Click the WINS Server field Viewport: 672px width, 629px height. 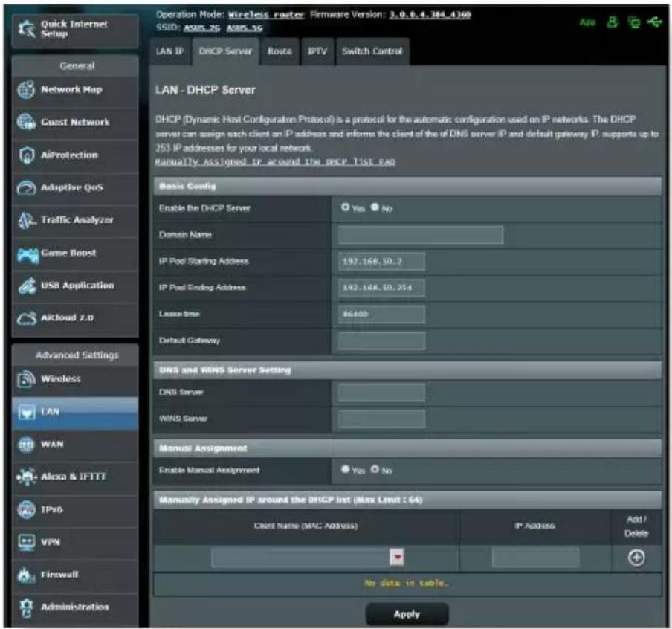point(381,419)
